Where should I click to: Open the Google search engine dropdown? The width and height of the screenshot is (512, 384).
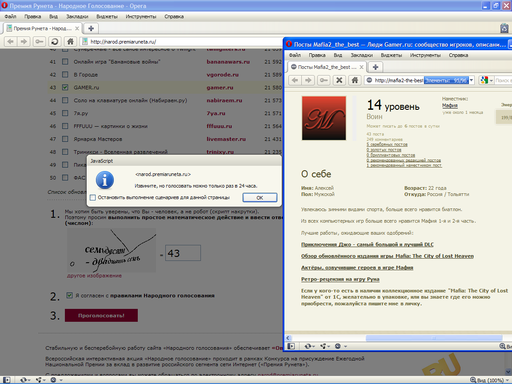(x=486, y=80)
